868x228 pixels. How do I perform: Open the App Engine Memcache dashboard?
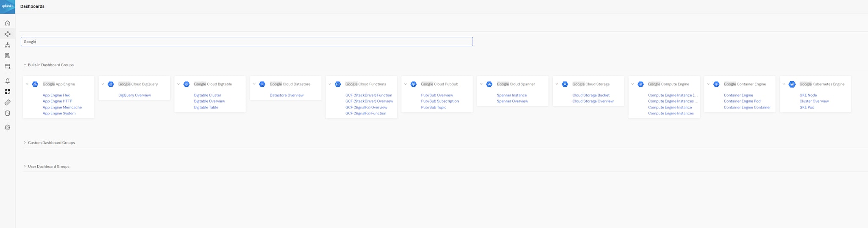coord(62,107)
